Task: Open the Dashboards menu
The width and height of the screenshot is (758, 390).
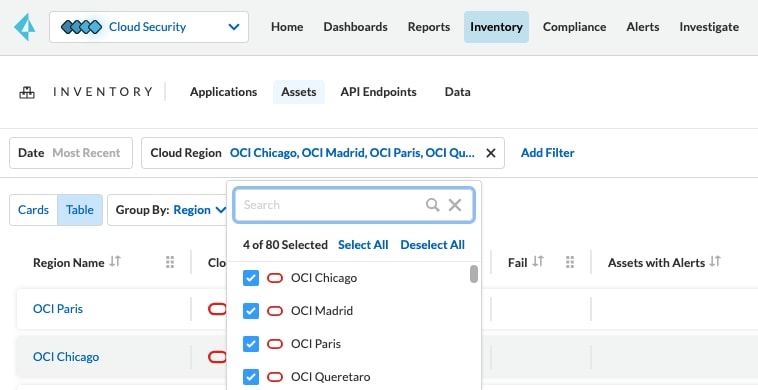Action: coord(355,27)
